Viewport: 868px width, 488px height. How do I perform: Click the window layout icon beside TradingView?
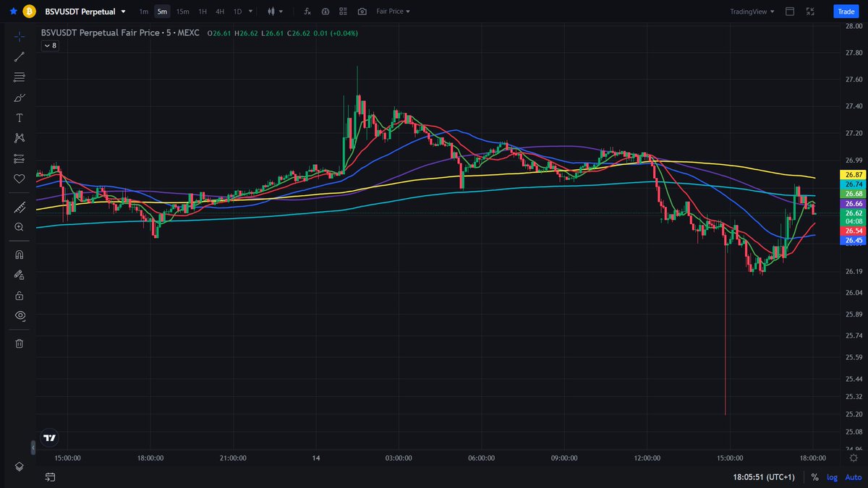pyautogui.click(x=790, y=12)
